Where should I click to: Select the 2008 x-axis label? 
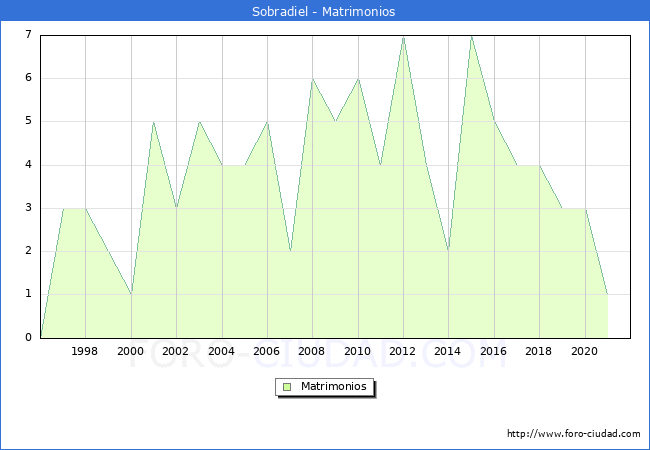(312, 351)
